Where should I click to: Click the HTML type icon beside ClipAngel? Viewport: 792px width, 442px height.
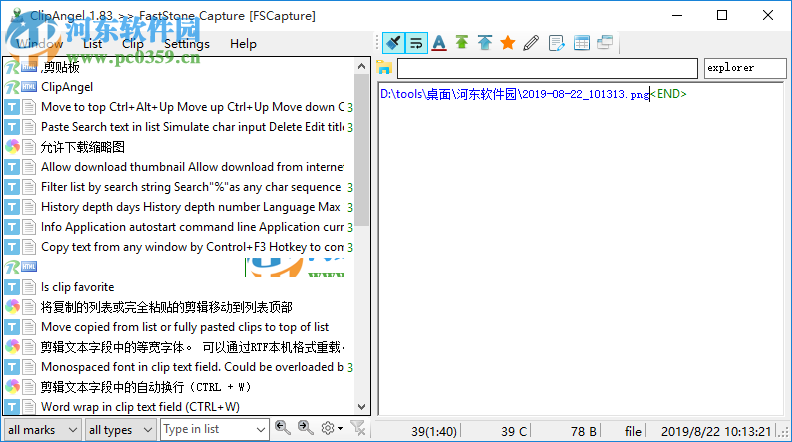pyautogui.click(x=29, y=87)
